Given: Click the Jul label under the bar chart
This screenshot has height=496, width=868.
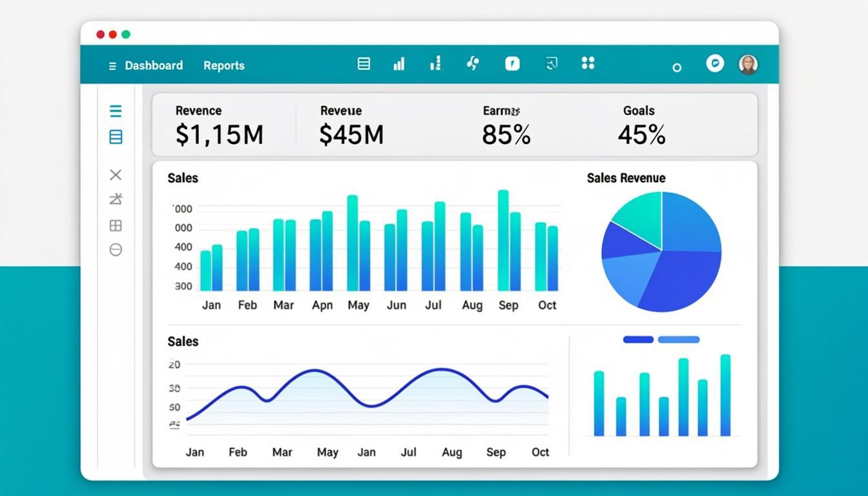Looking at the screenshot, I should pyautogui.click(x=433, y=305).
